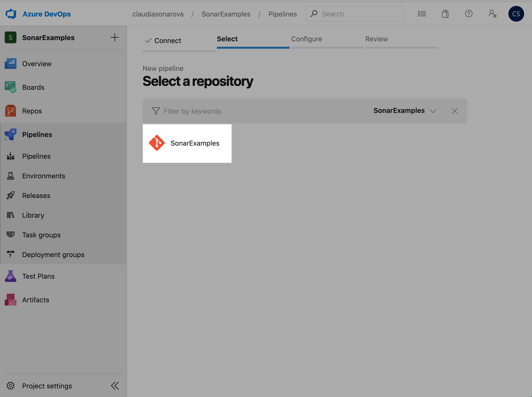
Task: Click the green S project tile icon
Action: click(11, 37)
